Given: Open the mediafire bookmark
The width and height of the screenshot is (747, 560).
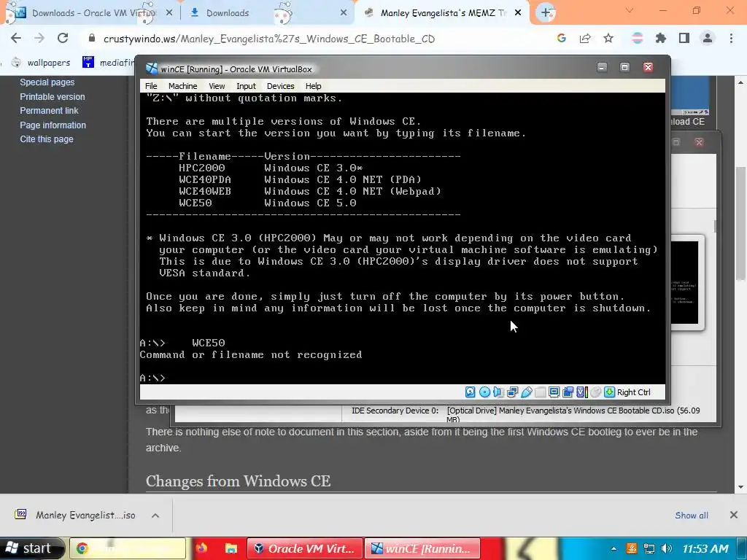Looking at the screenshot, I should 108,63.
